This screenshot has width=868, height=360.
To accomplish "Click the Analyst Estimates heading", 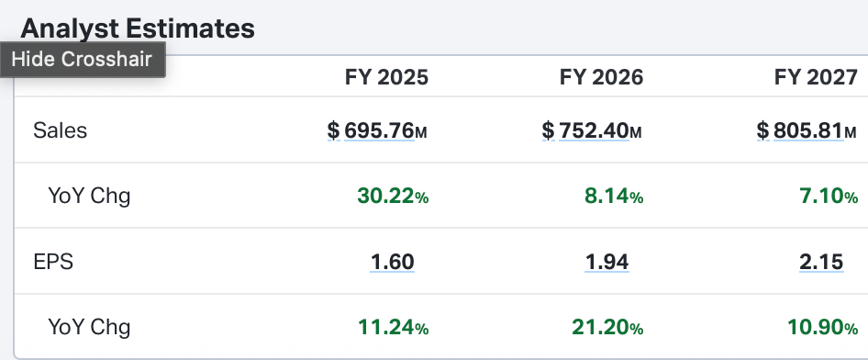I will point(138,28).
